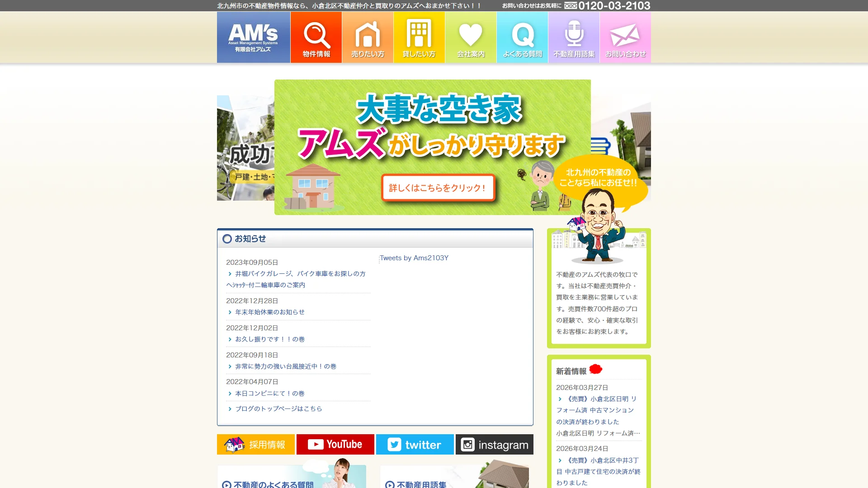The width and height of the screenshot is (868, 488).
Task: Open 貸したい方 building icon menu
Action: pos(419,37)
